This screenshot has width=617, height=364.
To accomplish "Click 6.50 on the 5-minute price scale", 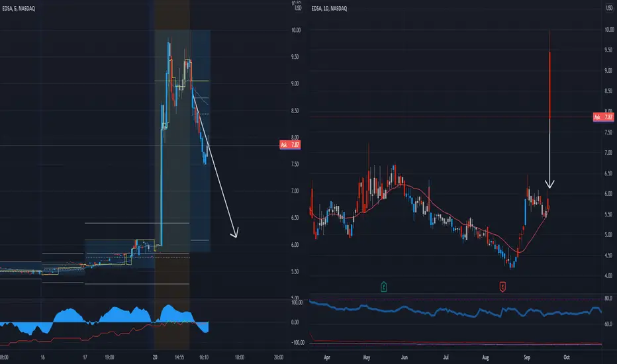I will click(x=295, y=218).
